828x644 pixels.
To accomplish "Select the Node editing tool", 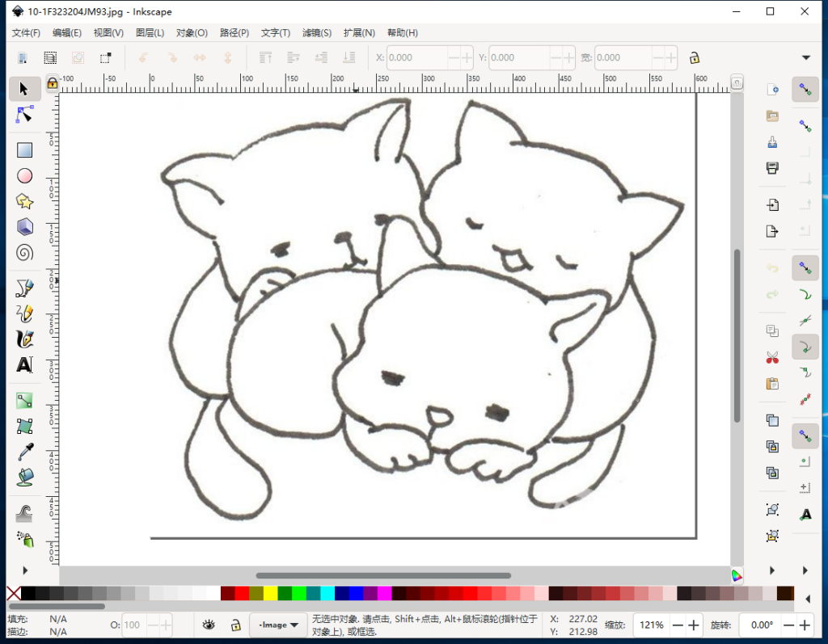I will click(x=24, y=115).
